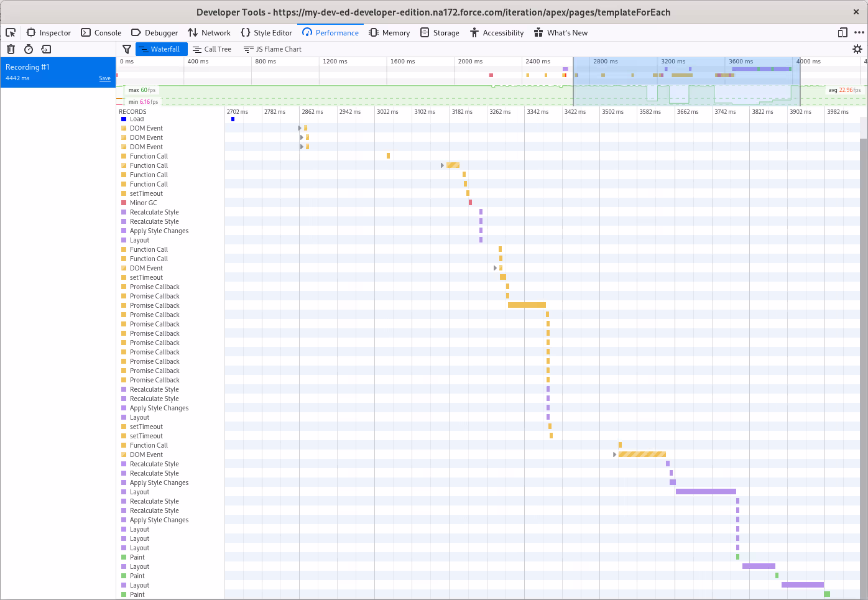Toggle responsive design mode icon
The height and width of the screenshot is (600, 868).
(x=843, y=33)
